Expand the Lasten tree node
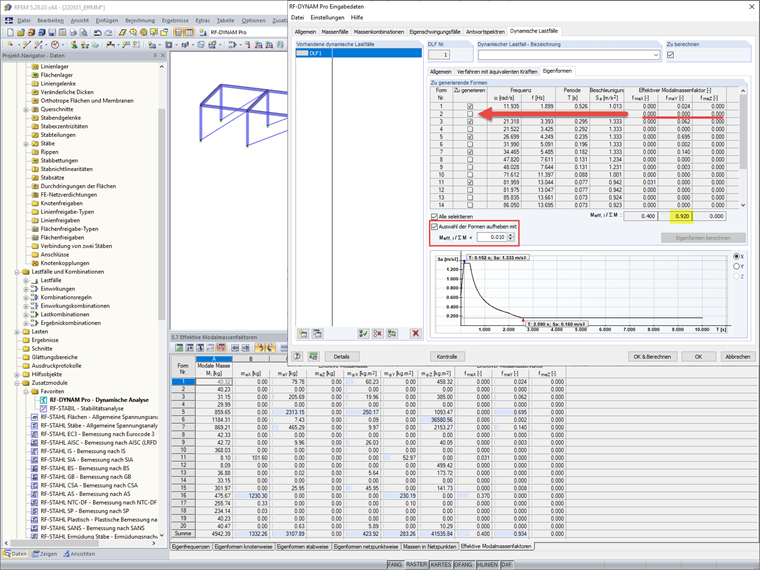Screen dimensions: 760x570 click(x=17, y=332)
